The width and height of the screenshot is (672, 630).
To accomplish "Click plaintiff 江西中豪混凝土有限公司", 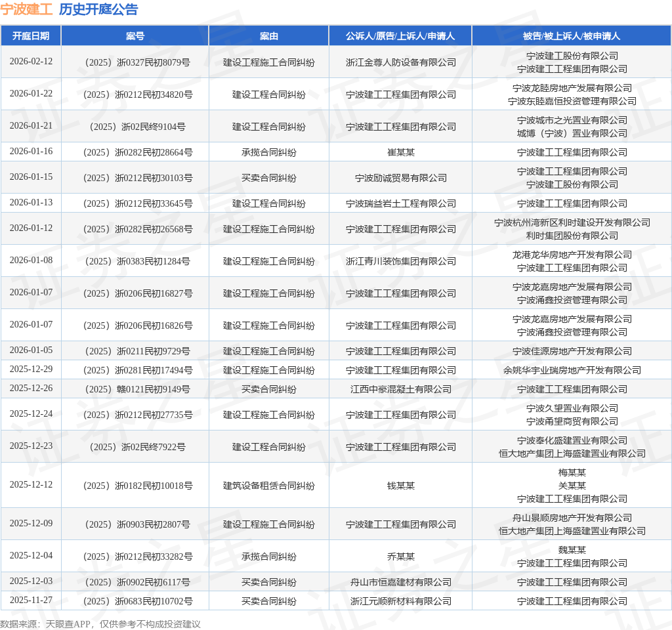I will (x=401, y=390).
